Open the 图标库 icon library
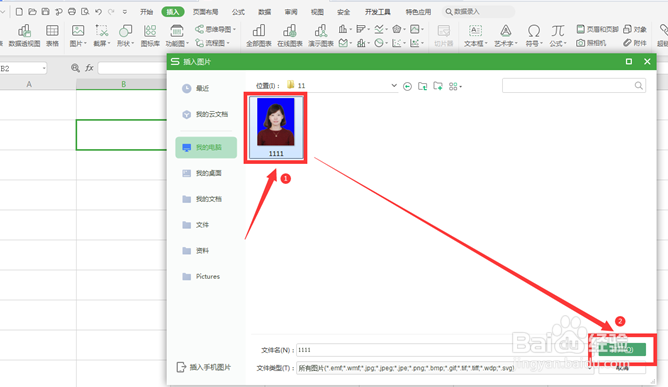This screenshot has height=387, width=668. pos(150,35)
